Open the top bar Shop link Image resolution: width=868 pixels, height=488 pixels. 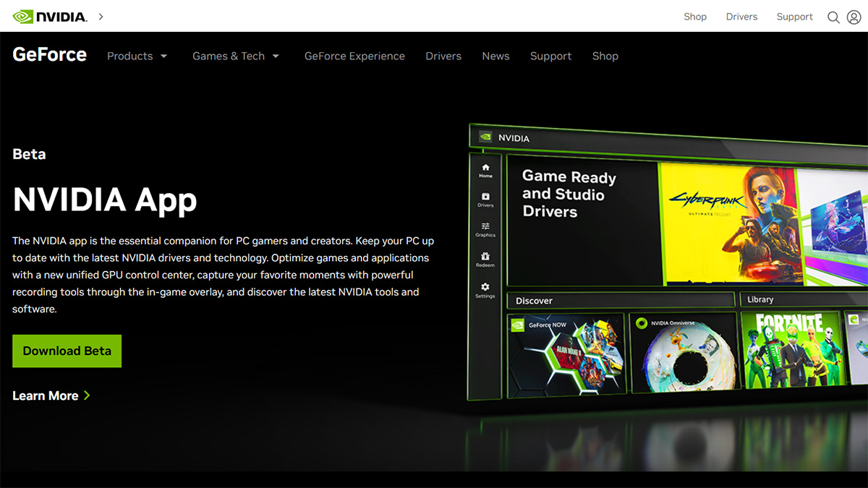[695, 17]
